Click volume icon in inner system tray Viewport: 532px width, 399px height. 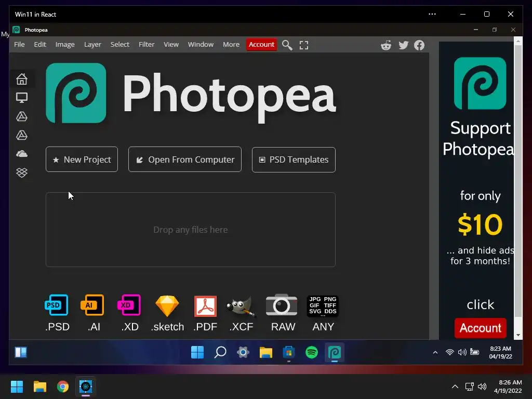point(462,352)
